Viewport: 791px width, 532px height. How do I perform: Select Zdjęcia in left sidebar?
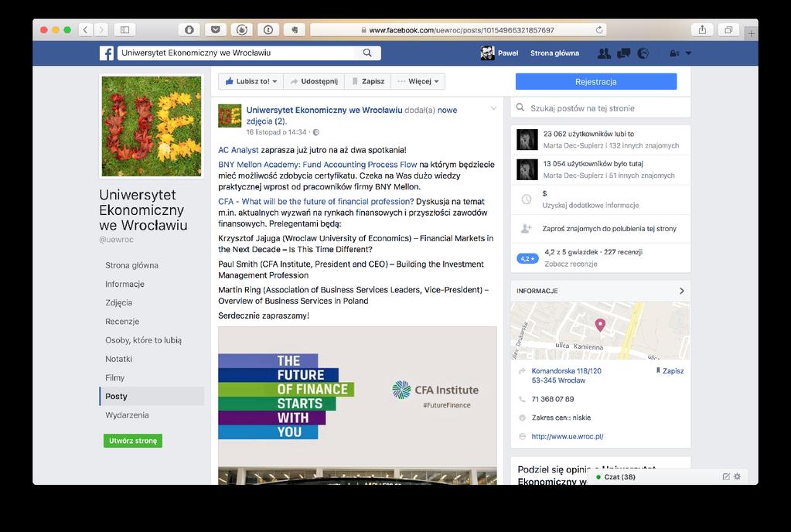click(118, 302)
